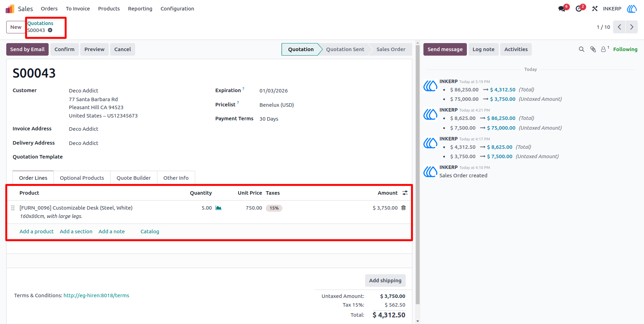The width and height of the screenshot is (644, 324).
Task: Toggle the Following button
Action: 625,49
